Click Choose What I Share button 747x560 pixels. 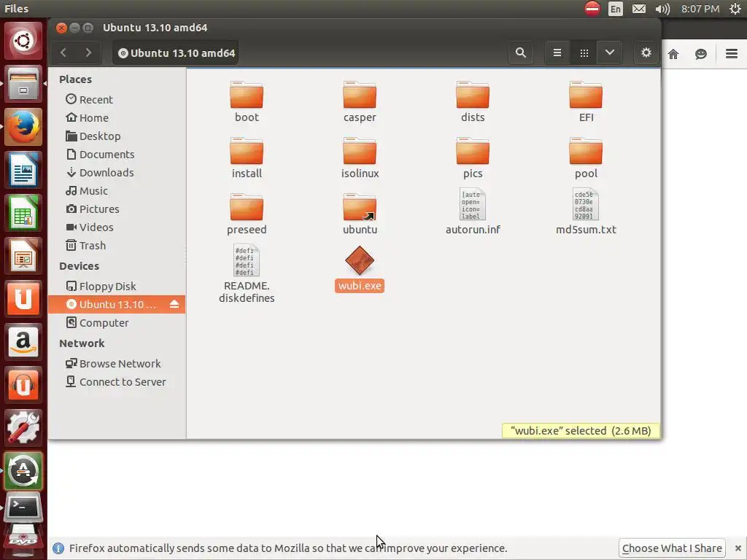tap(672, 548)
